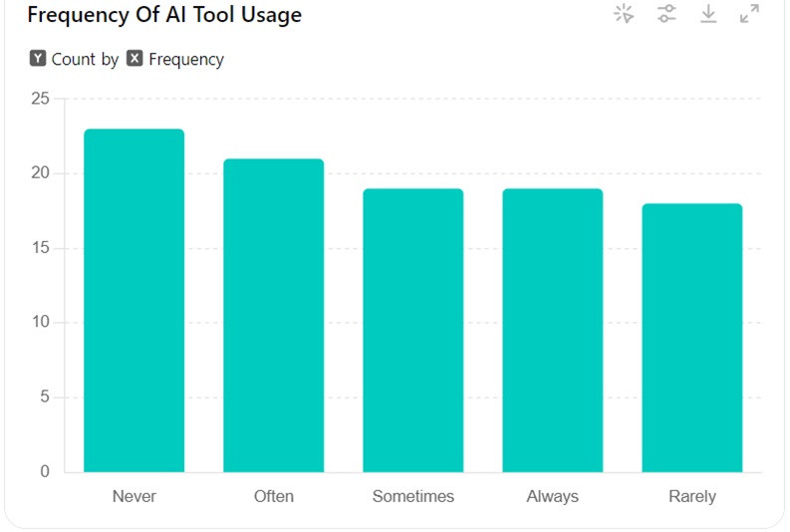Image resolution: width=790 pixels, height=532 pixels.
Task: Open the chart settings sliders icon
Action: coord(666,14)
